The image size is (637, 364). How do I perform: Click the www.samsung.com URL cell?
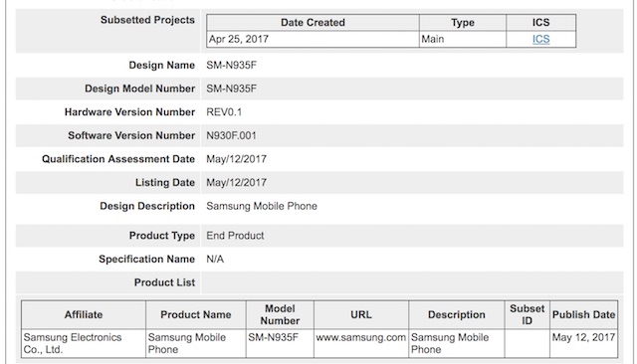(360, 337)
